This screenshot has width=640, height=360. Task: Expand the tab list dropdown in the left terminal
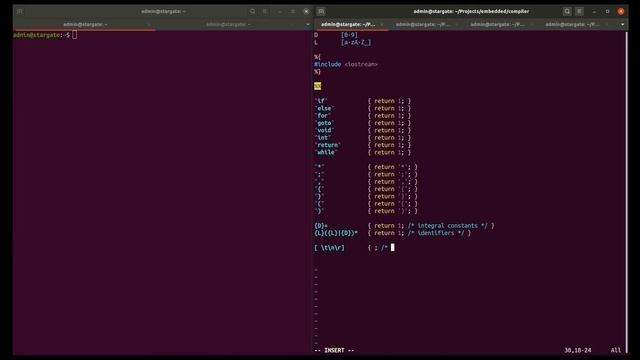pyautogui.click(x=307, y=24)
